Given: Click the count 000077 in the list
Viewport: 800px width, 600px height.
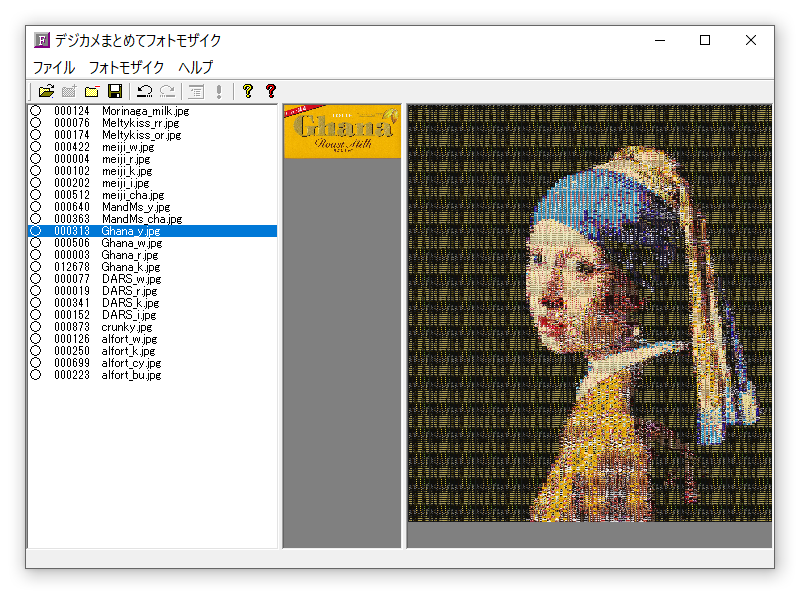Looking at the screenshot, I should [72, 279].
